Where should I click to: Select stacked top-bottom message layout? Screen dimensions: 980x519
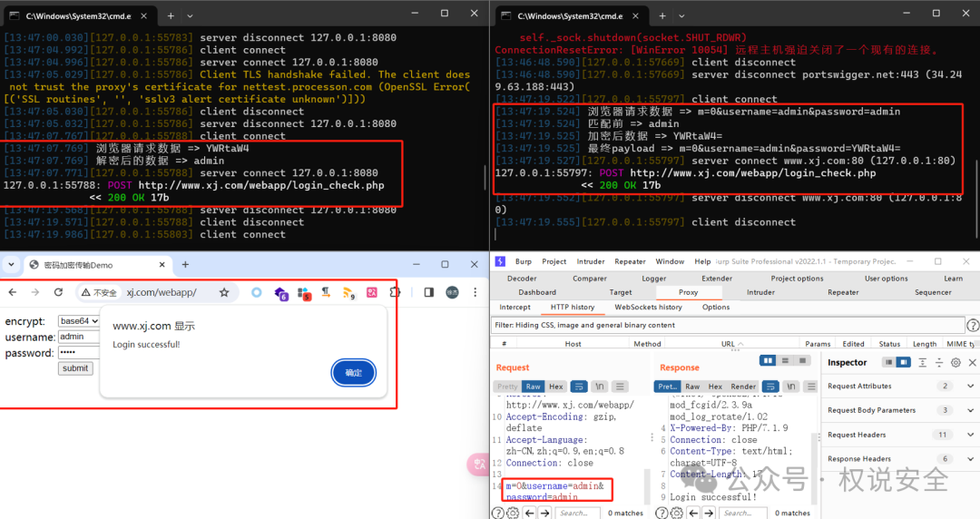785,360
